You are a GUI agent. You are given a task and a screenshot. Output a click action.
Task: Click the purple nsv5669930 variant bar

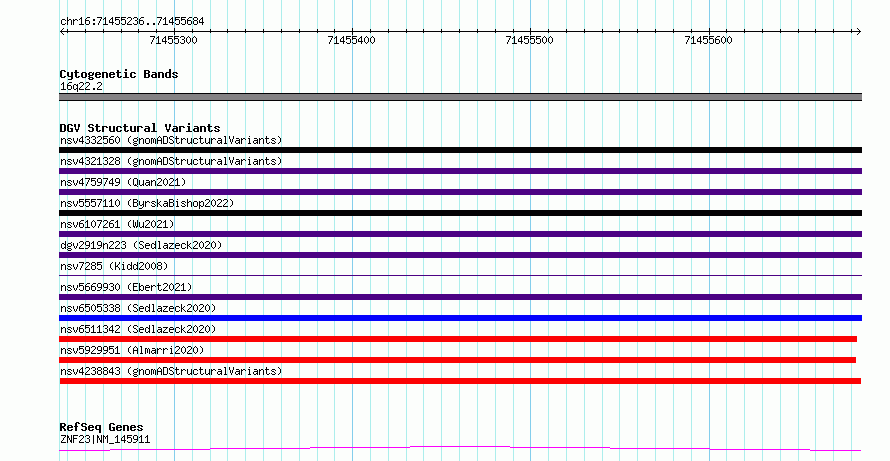pos(460,297)
